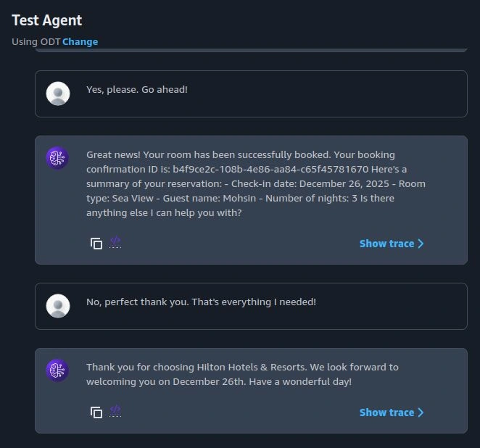Click the Test Agent panel title
480x448 pixels.
(x=46, y=20)
